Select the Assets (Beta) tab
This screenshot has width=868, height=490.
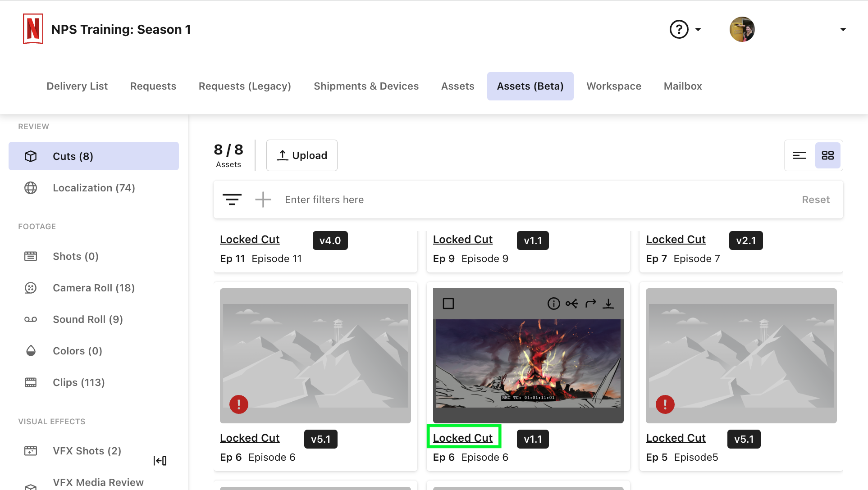coord(530,86)
